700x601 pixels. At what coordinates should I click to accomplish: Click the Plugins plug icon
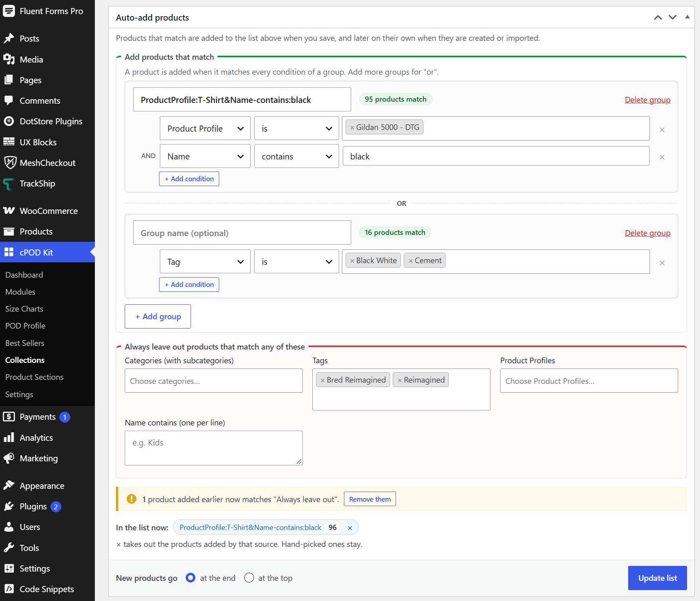9,506
